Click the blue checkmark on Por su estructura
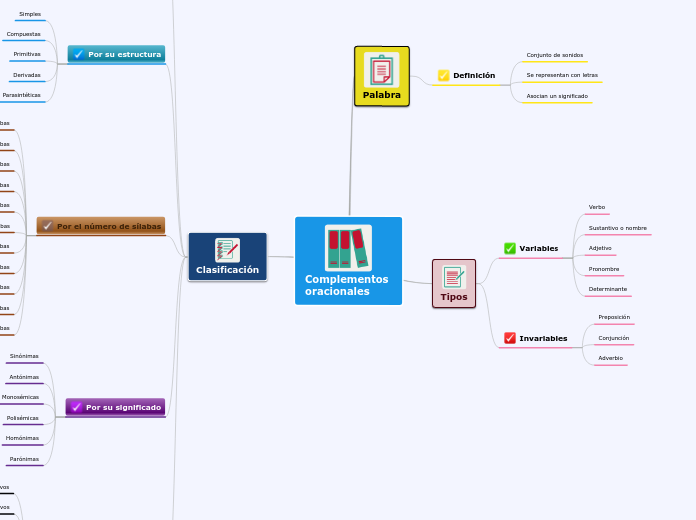This screenshot has width=696, height=520. tap(79, 54)
